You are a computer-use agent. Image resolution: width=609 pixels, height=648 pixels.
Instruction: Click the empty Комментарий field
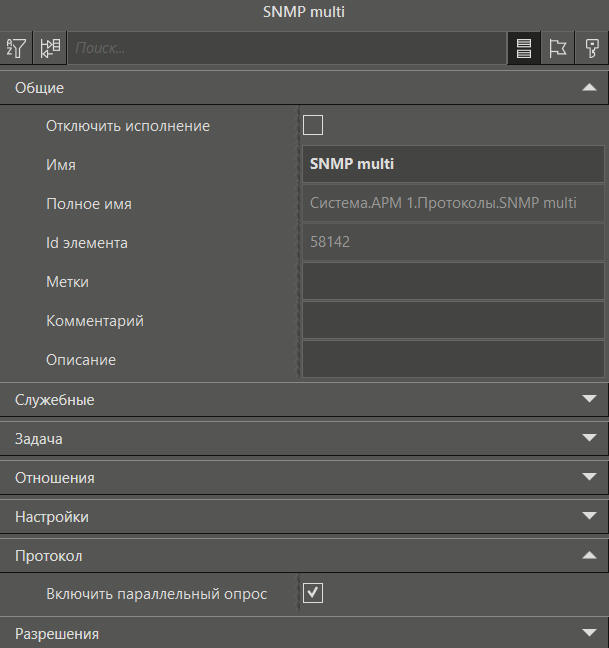[453, 320]
